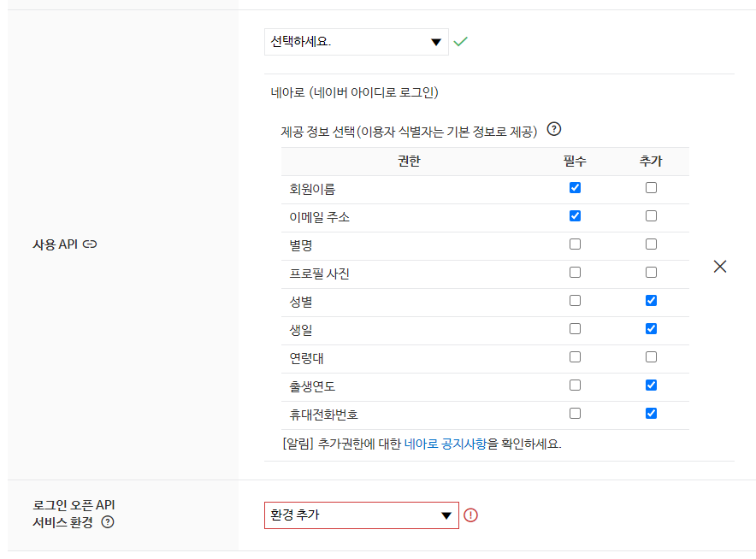The height and width of the screenshot is (559, 756).
Task: Click the 네아로 (네이버 아이디로 로그인) heading
Action: click(354, 92)
